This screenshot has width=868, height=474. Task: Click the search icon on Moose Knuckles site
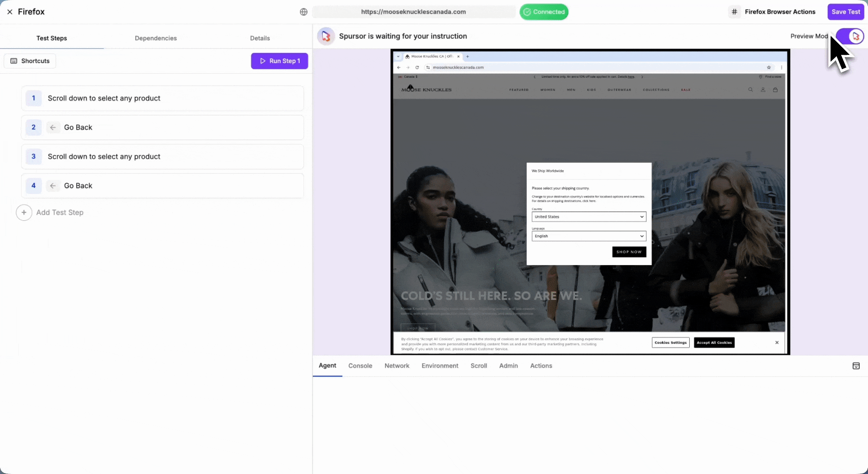pos(751,90)
